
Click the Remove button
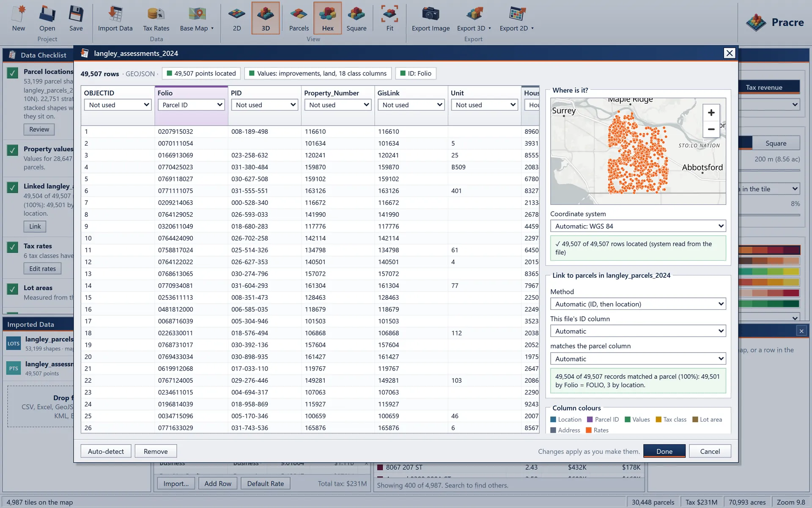click(156, 451)
